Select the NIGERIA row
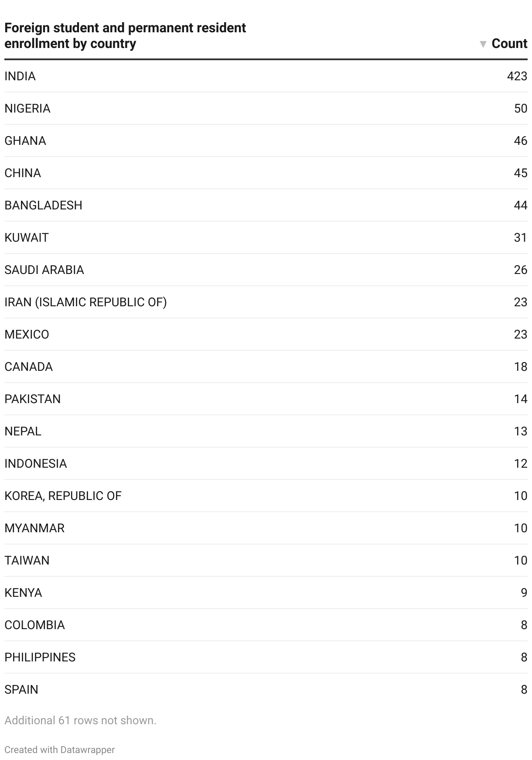This screenshot has width=532, height=760. point(266,109)
